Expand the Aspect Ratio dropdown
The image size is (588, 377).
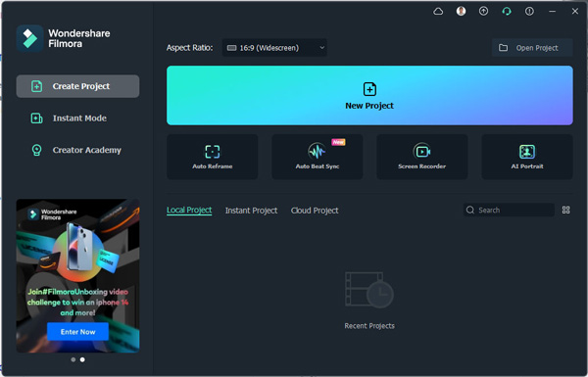click(x=274, y=48)
